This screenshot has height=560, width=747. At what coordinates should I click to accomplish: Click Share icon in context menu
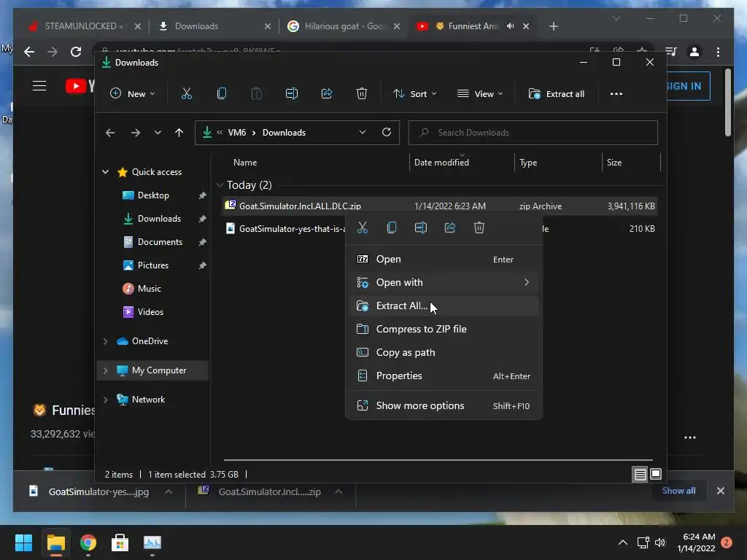coord(449,227)
